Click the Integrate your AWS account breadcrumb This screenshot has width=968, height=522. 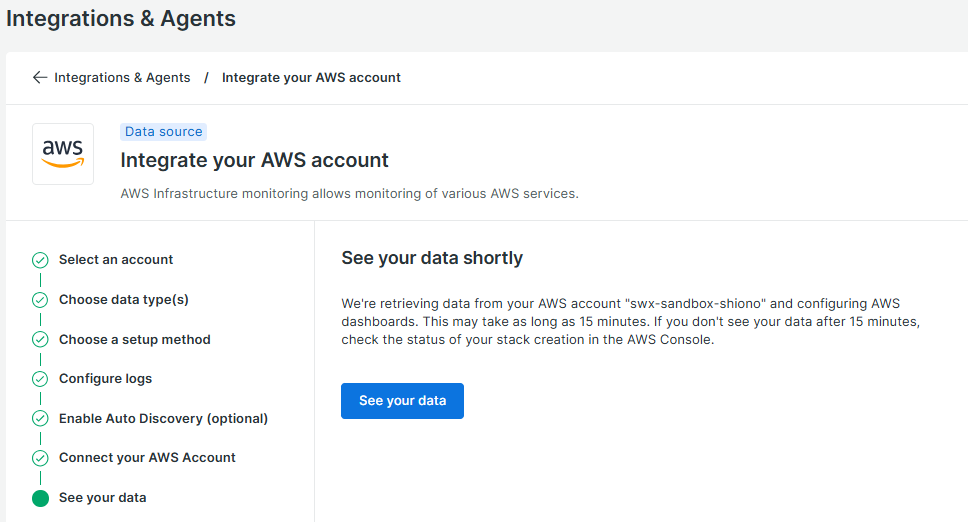(311, 78)
